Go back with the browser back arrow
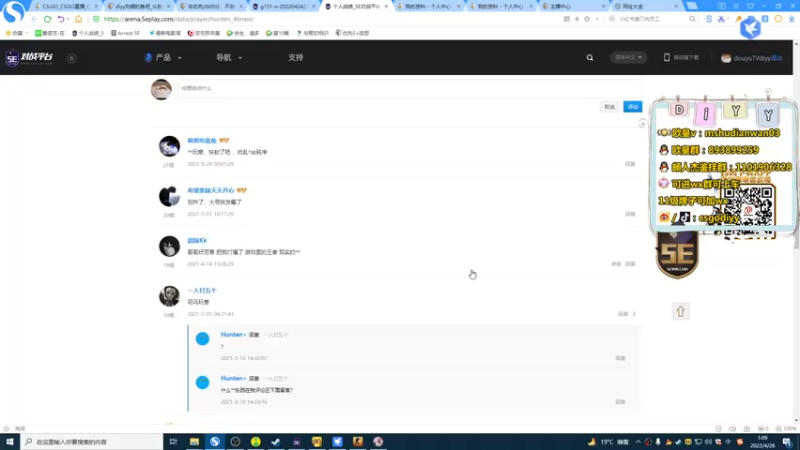 tap(34, 19)
